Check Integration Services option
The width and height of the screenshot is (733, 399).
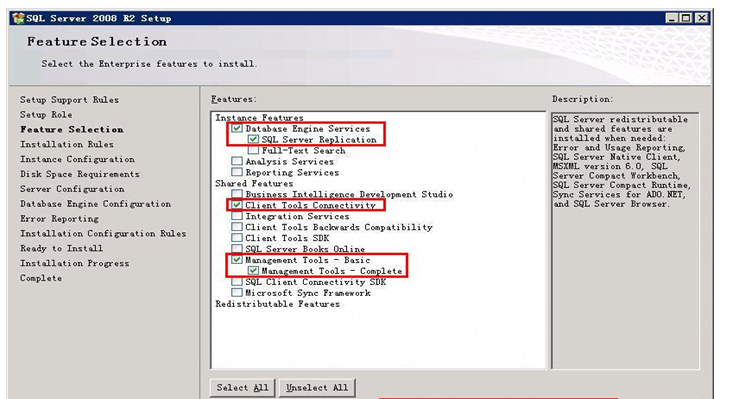coord(237,216)
